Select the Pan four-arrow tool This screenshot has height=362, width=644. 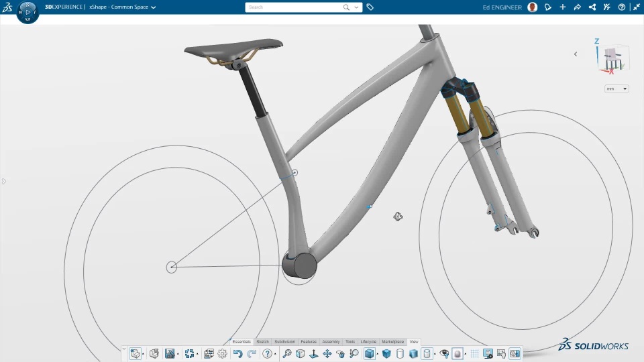(327, 353)
